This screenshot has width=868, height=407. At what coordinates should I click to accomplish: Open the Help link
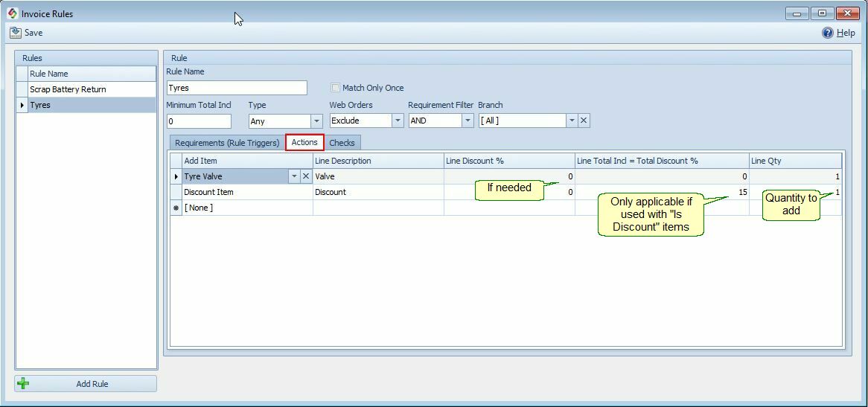pos(846,33)
